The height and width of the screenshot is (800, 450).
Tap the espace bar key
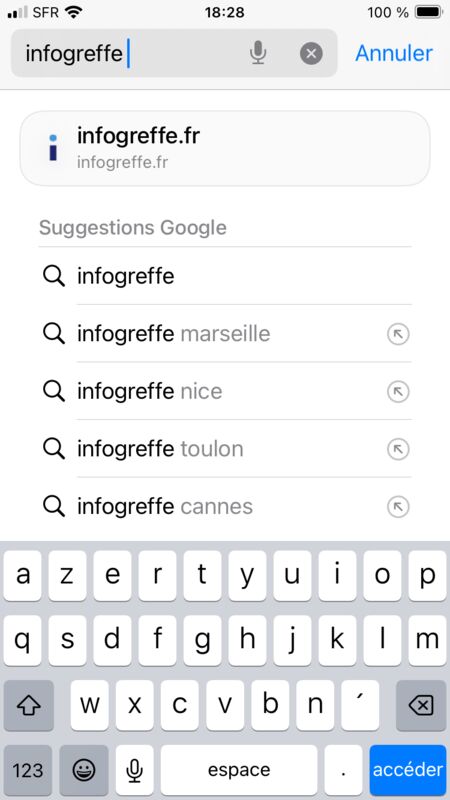click(239, 770)
